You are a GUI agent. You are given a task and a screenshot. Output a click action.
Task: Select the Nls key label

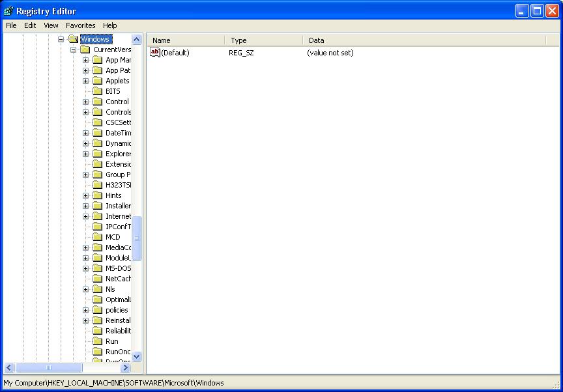(110, 288)
